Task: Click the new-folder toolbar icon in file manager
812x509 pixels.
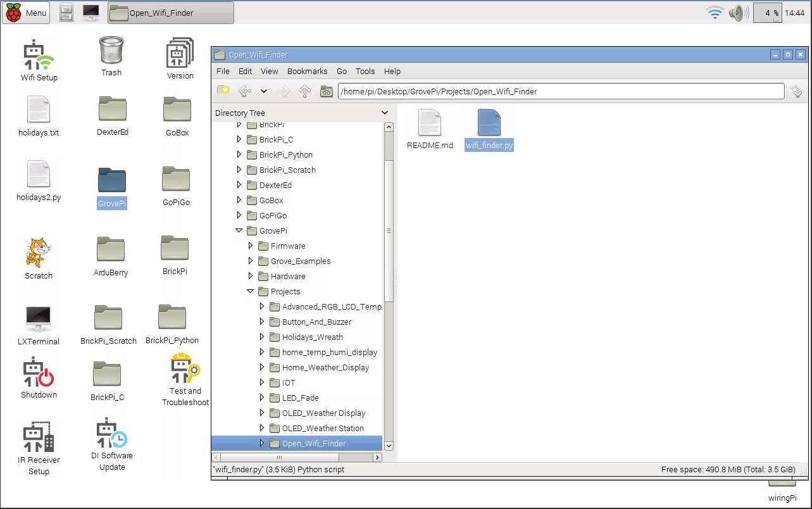Action: pos(223,91)
